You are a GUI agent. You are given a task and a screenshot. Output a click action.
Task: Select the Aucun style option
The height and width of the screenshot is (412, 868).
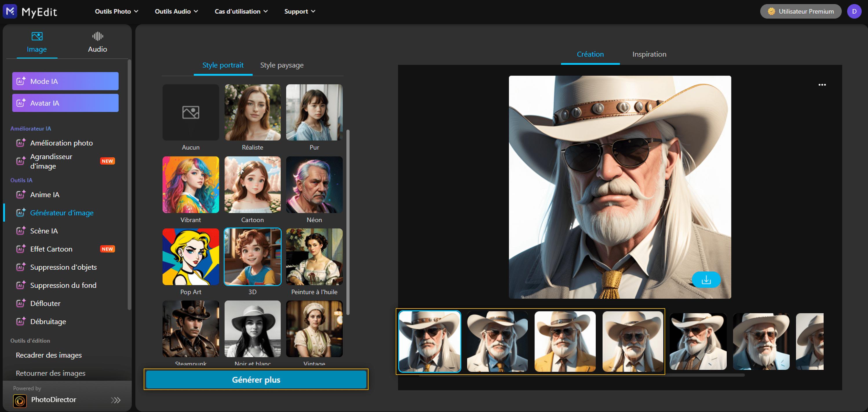[x=191, y=112]
